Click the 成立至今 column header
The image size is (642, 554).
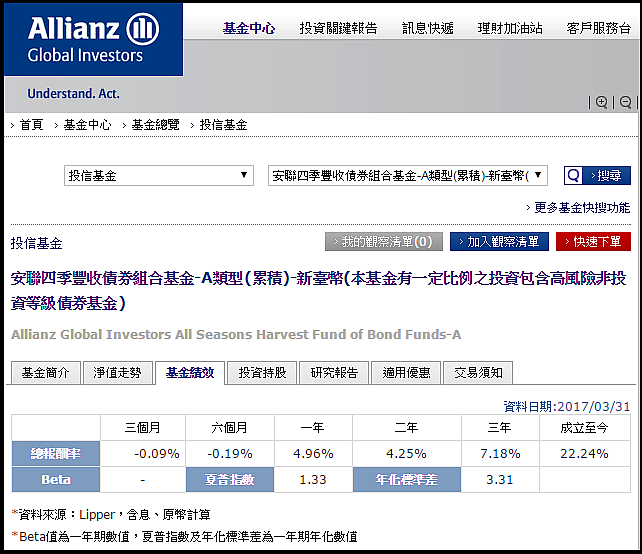(585, 427)
